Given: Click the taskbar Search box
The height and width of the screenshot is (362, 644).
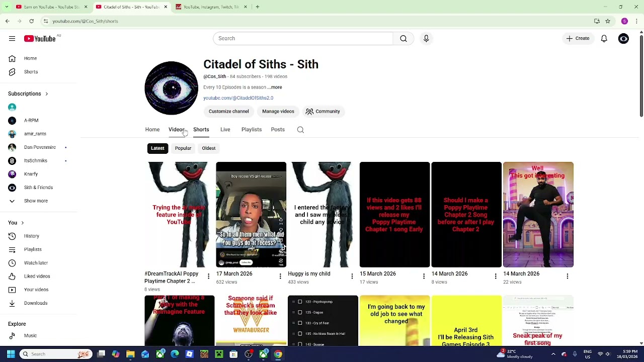Looking at the screenshot, I should pyautogui.click(x=56, y=354).
